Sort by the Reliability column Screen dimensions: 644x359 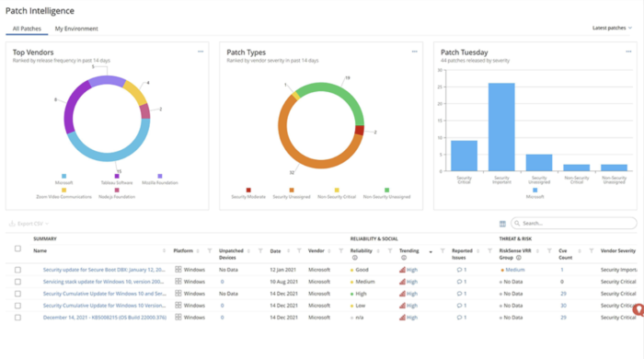(x=378, y=250)
